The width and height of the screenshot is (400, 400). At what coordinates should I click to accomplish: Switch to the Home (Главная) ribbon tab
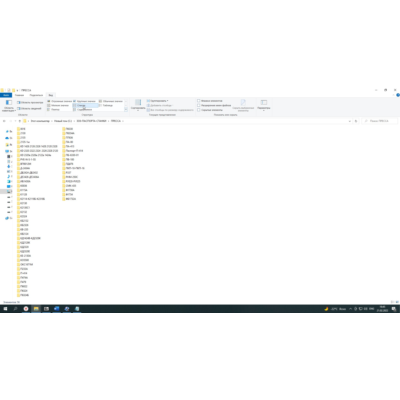pyautogui.click(x=19, y=95)
